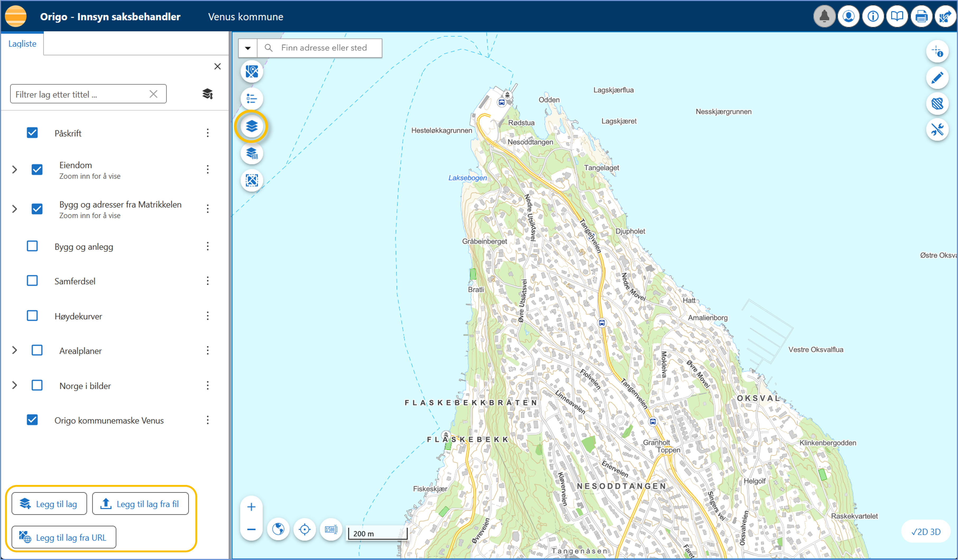This screenshot has height=560, width=958.
Task: Open the layer settings stack button
Action: pyautogui.click(x=252, y=153)
